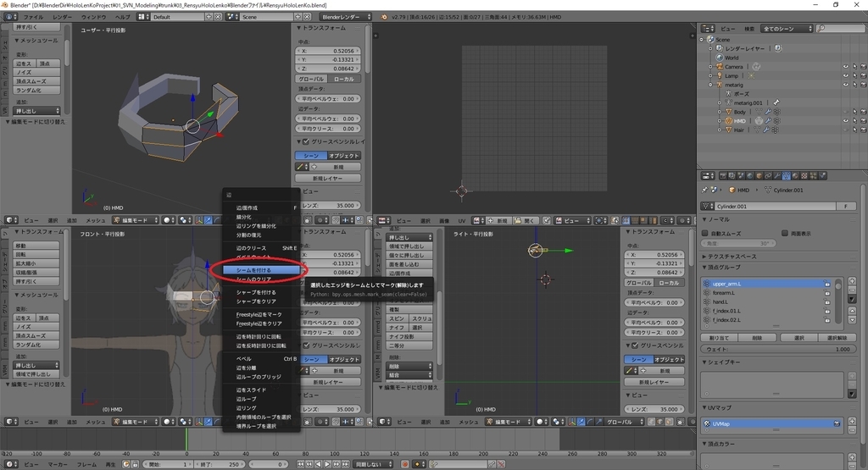Viewport: 868px width, 470px height.
Task: Toggle visibility eye for Lamp in outliner
Action: pyautogui.click(x=845, y=75)
